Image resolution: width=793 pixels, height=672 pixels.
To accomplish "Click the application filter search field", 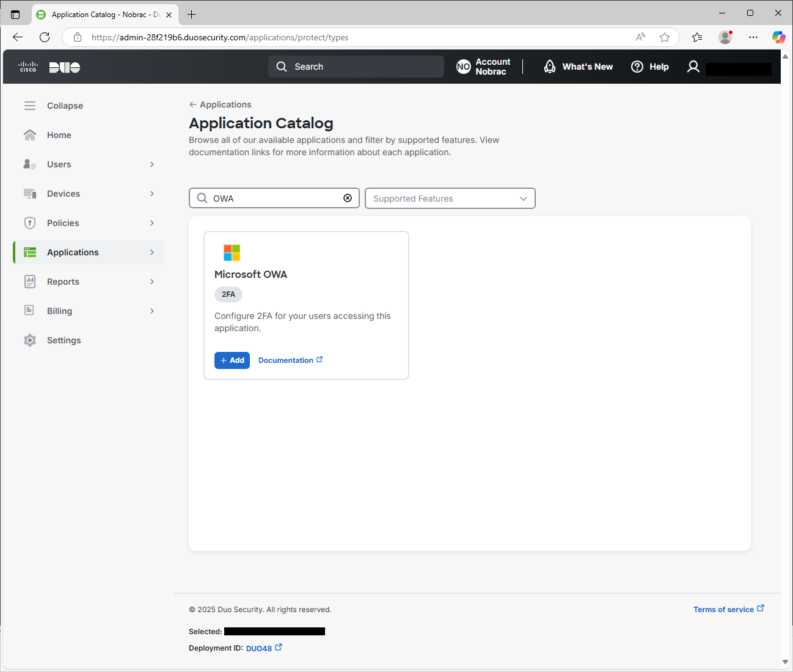I will click(274, 199).
